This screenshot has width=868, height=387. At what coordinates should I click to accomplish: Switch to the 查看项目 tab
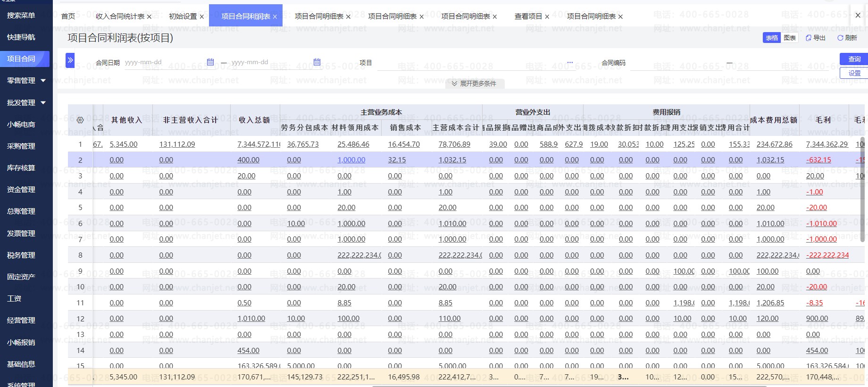coord(528,17)
